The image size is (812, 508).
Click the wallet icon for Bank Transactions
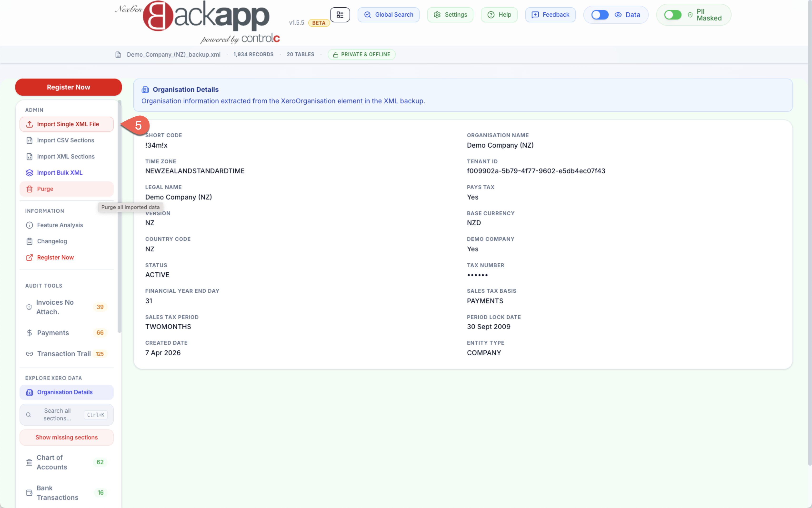[x=29, y=493]
